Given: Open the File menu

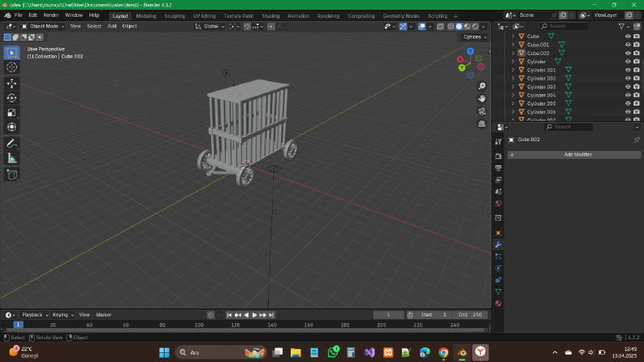Looking at the screenshot, I should pos(19,15).
